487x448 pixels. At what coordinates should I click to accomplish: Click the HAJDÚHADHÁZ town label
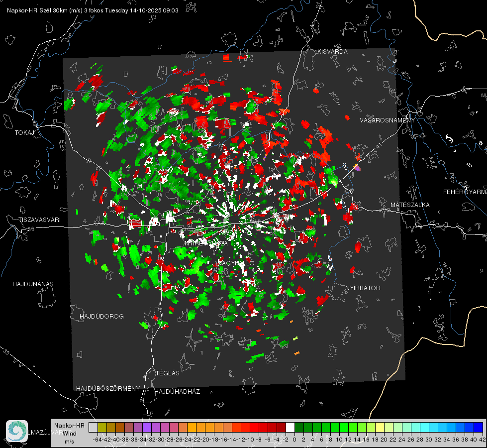pyautogui.click(x=177, y=392)
